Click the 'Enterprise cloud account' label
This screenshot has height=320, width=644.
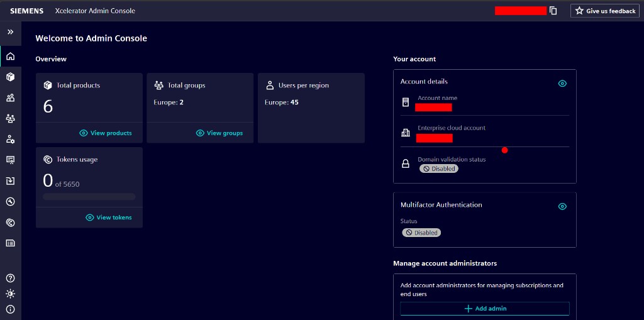click(452, 128)
